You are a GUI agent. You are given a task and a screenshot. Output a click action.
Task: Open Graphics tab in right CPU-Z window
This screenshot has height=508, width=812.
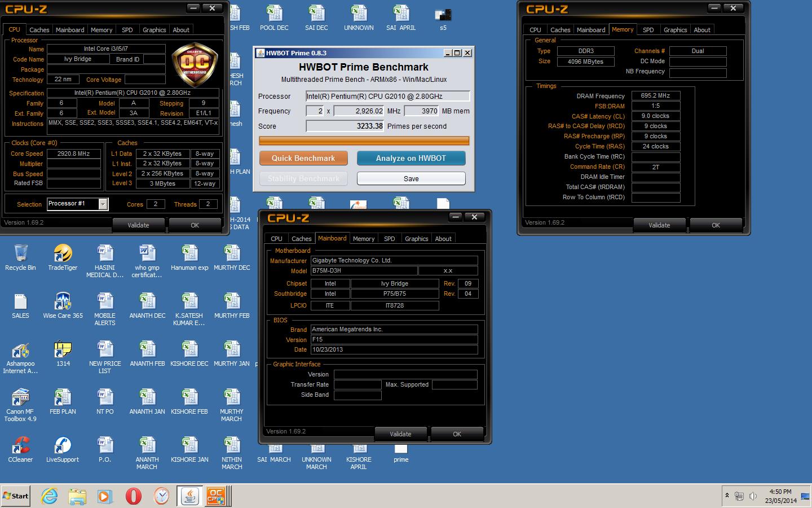[675, 30]
